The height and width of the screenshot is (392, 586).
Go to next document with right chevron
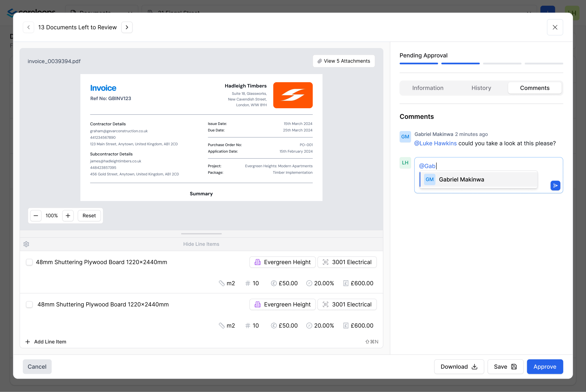(127, 27)
